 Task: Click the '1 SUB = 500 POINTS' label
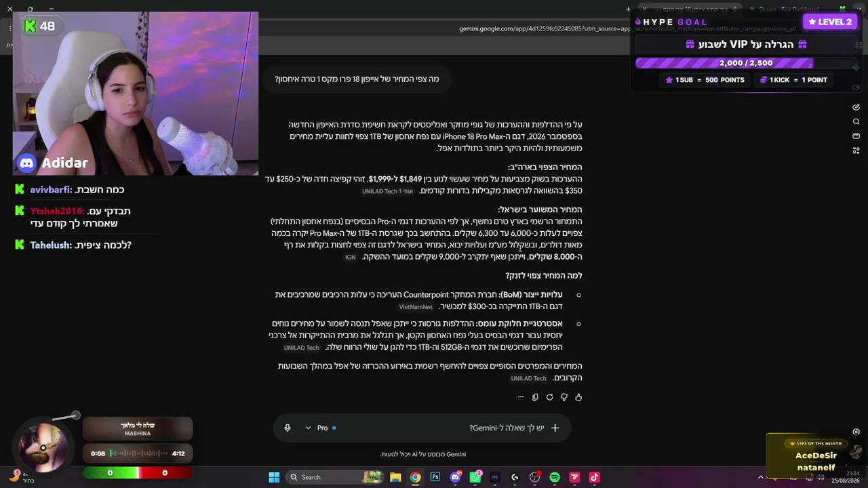coord(705,80)
